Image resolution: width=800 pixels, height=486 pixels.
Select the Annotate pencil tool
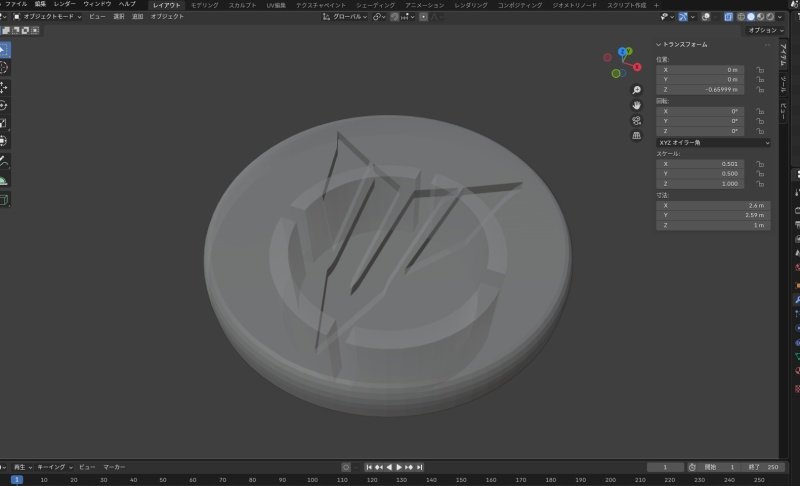coord(3,161)
